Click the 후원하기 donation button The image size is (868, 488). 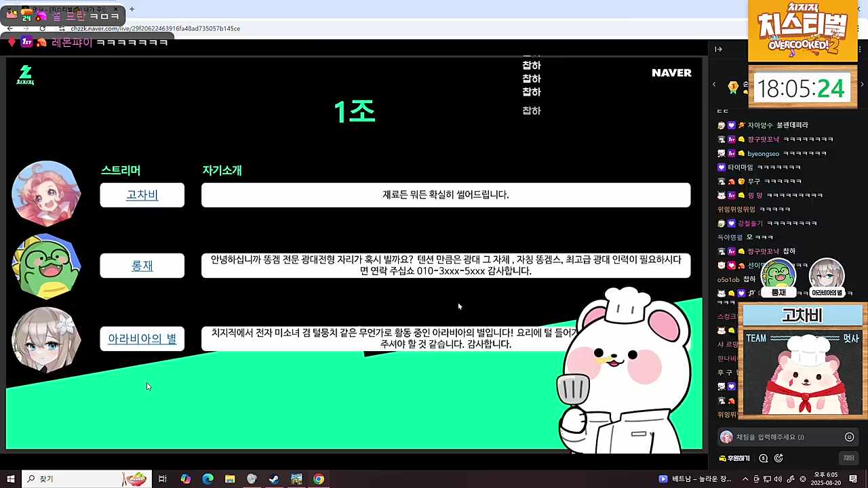[x=735, y=458]
